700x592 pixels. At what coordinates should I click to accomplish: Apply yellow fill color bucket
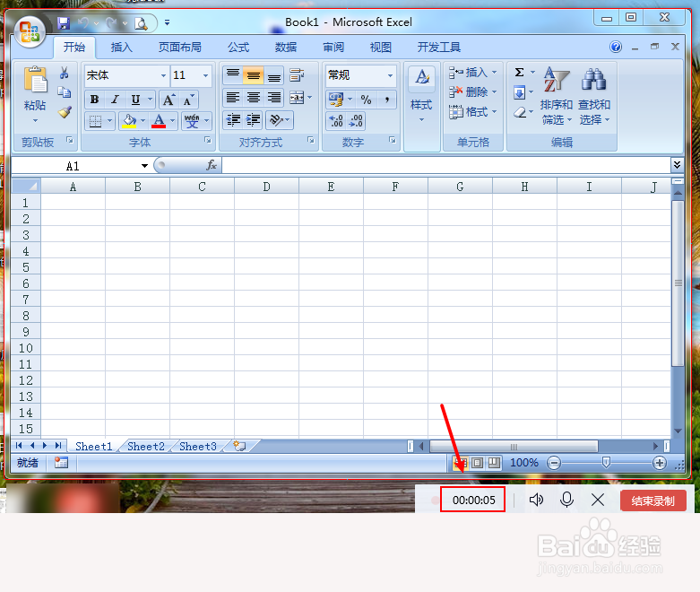[129, 120]
